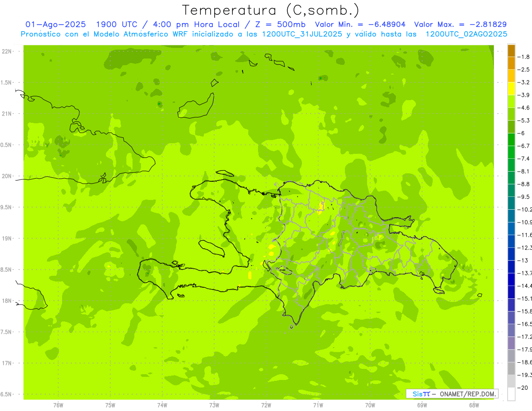This screenshot has width=532, height=411.
Task: Click the "-4.6" colorbar value
Action: pyautogui.click(x=524, y=108)
